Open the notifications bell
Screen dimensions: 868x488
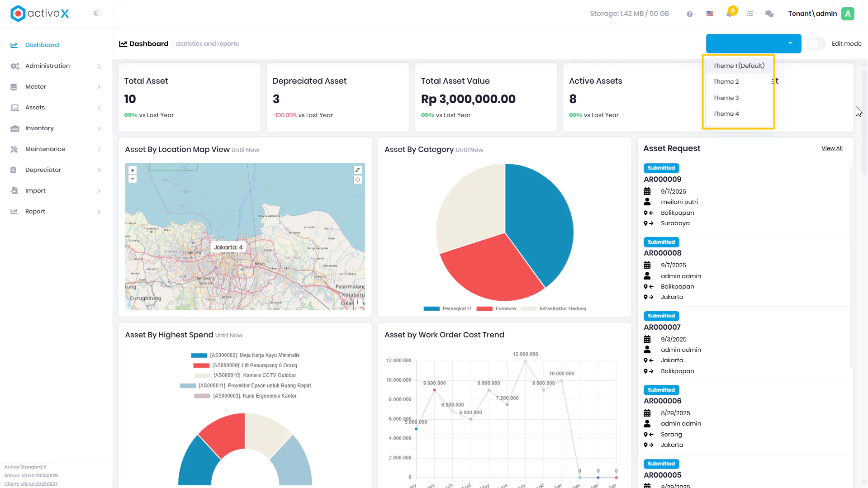point(730,13)
